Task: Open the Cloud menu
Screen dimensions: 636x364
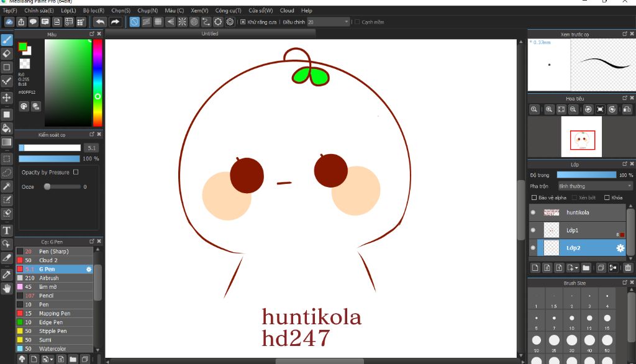Action: [287, 11]
